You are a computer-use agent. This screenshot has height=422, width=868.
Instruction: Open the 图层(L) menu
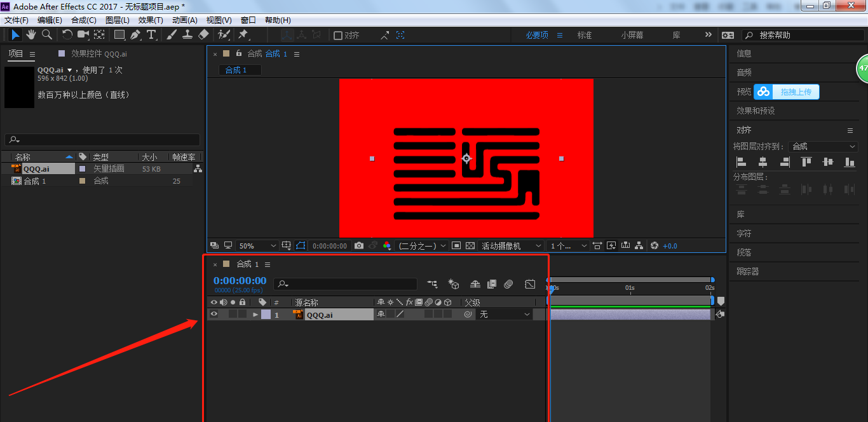pos(118,20)
